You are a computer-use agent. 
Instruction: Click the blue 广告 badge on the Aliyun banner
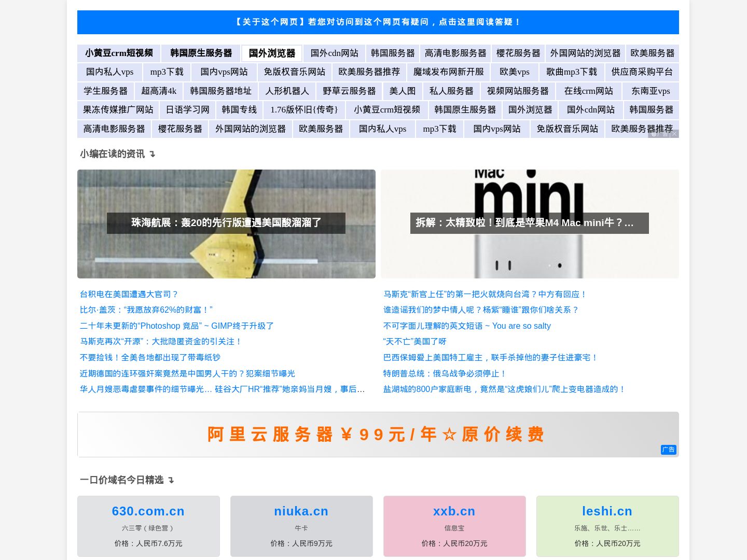click(x=669, y=450)
